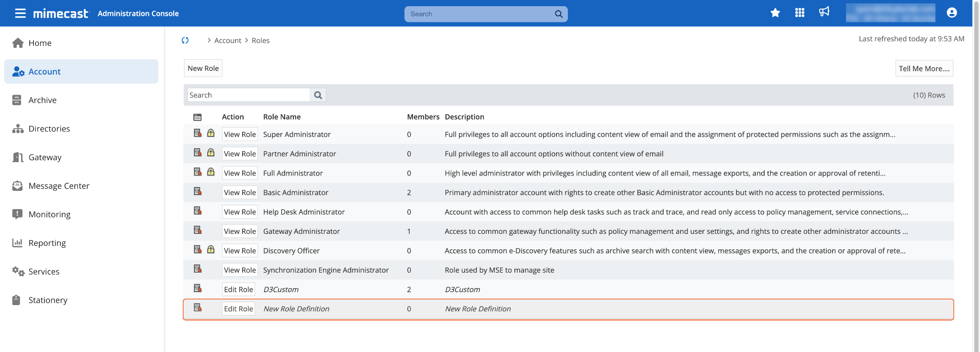Click the favorites star icon
The height and width of the screenshot is (352, 980).
tap(775, 13)
